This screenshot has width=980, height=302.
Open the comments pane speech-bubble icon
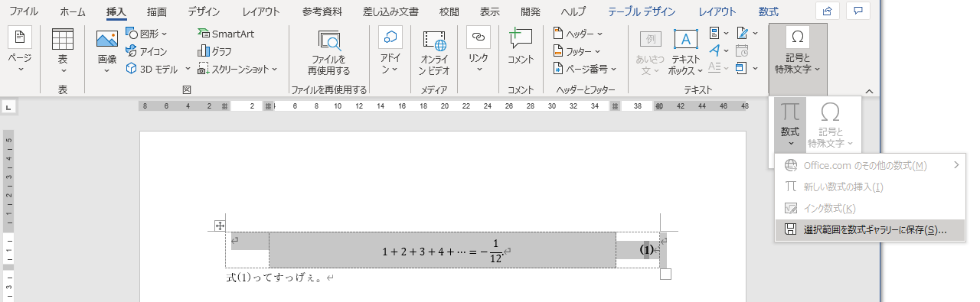coord(858,11)
